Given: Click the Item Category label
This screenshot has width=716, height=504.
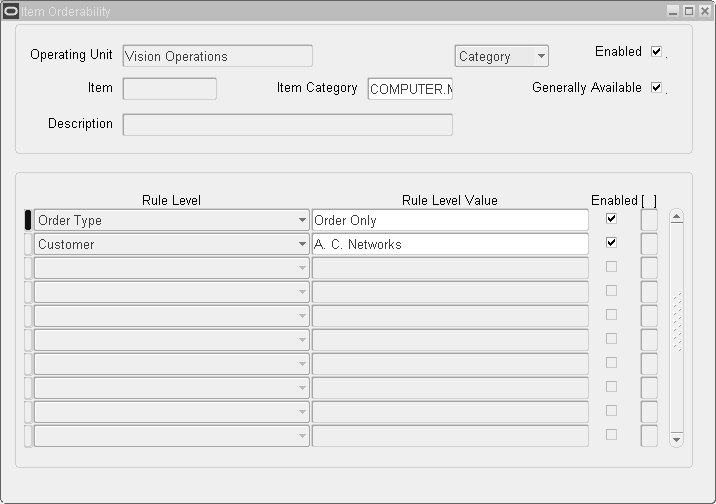Looking at the screenshot, I should coord(317,88).
